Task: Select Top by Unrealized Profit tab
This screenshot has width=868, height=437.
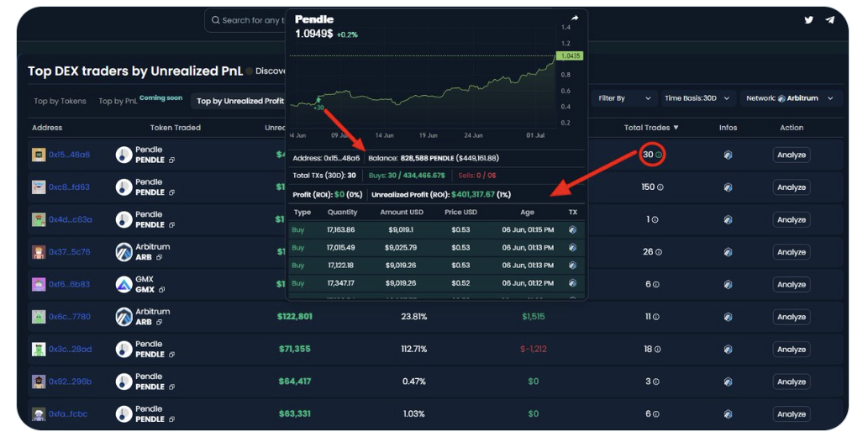Action: pos(240,101)
